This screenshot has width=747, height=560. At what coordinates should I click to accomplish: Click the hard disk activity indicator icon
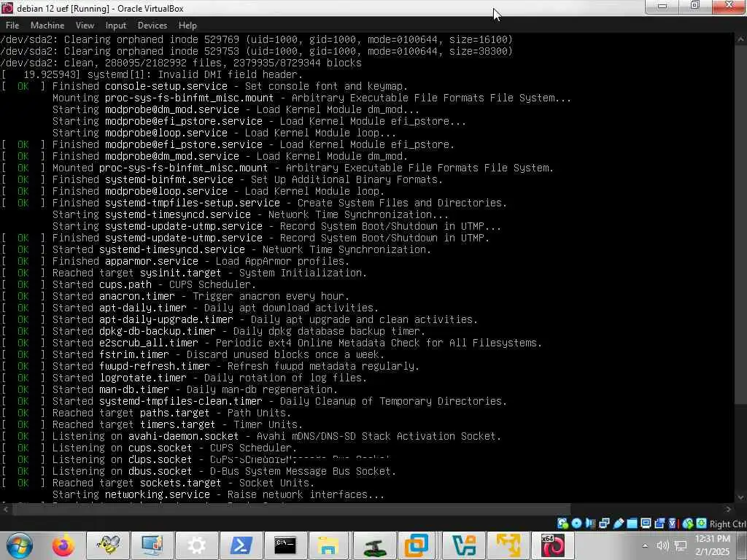(x=562, y=524)
